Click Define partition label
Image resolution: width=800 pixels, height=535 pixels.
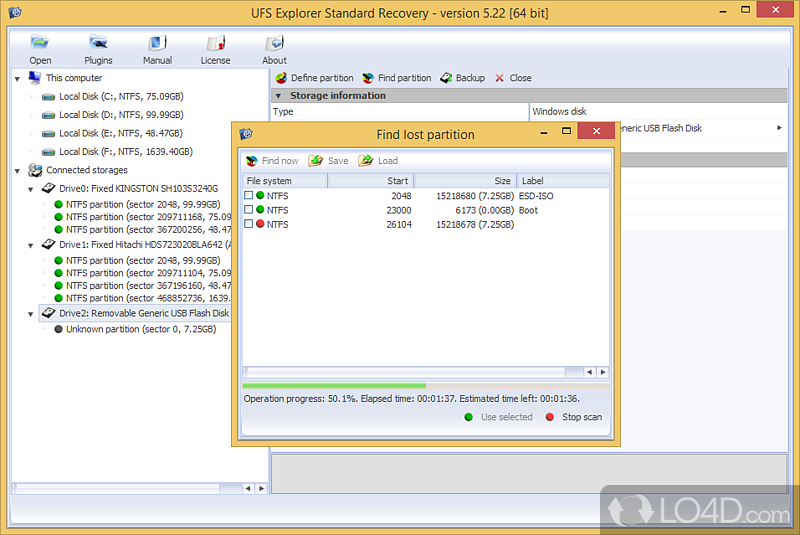tap(322, 78)
